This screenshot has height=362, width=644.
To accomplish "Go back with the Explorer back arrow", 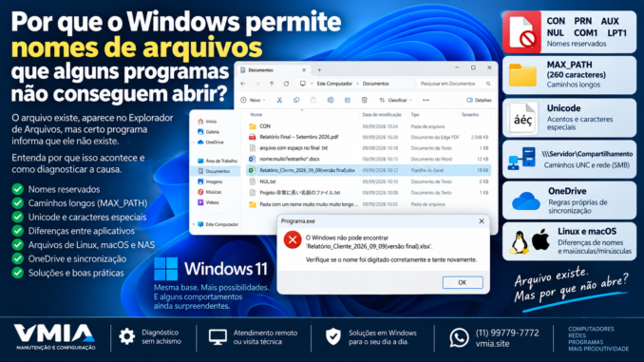I will [x=243, y=84].
